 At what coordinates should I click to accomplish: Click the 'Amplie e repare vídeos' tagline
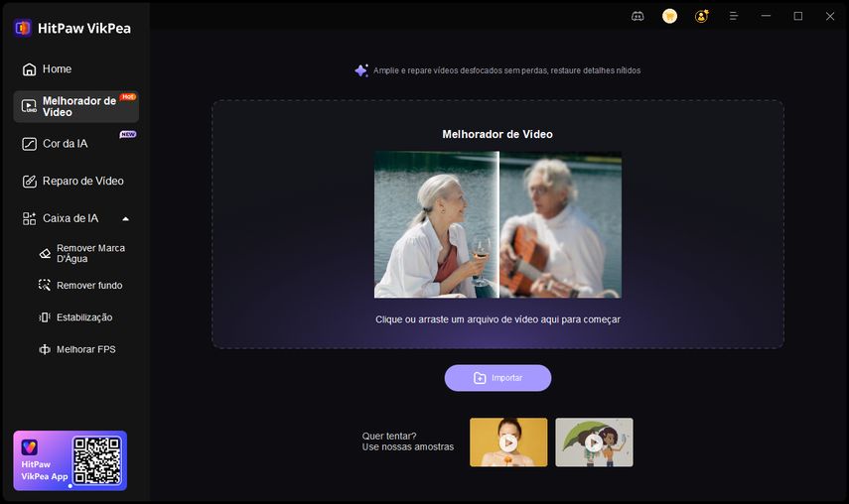coord(506,70)
